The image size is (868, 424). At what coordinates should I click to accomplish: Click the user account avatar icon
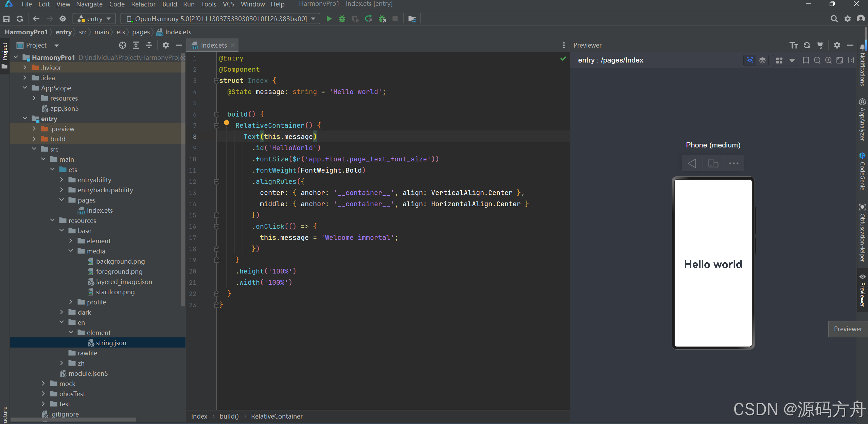tap(861, 19)
